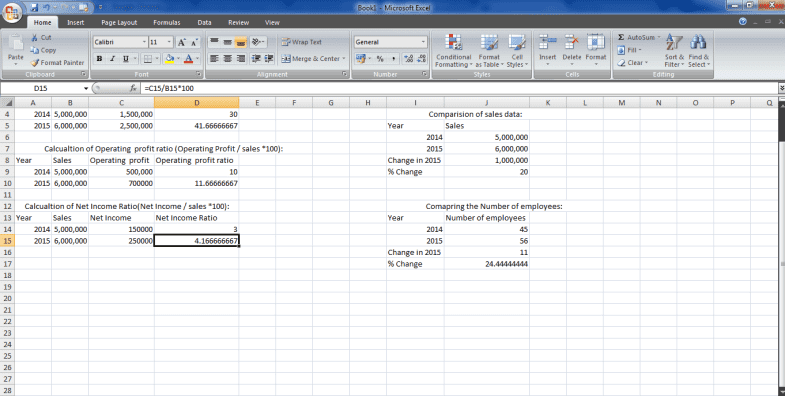This screenshot has width=785, height=396.
Task: Expand the formula bar
Action: point(781,88)
